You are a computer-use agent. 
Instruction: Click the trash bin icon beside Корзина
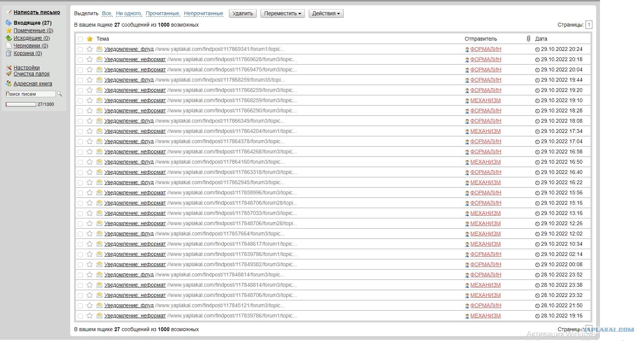[x=9, y=53]
